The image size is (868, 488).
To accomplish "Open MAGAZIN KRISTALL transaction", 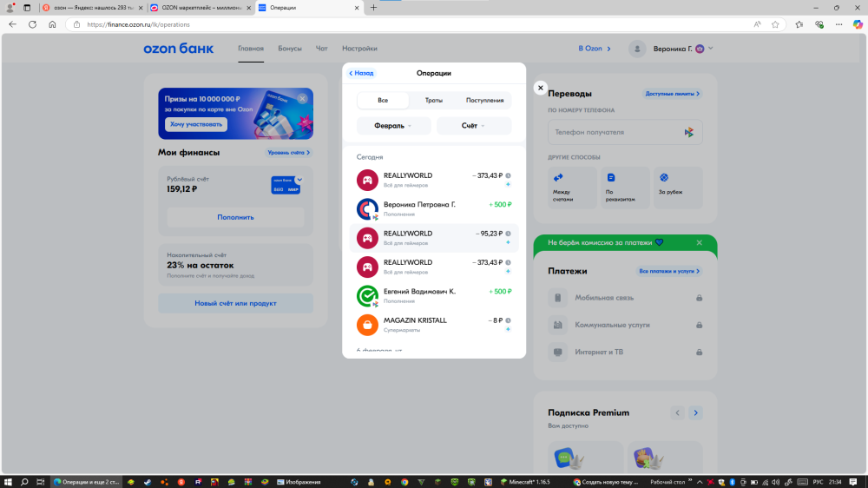I will (434, 325).
